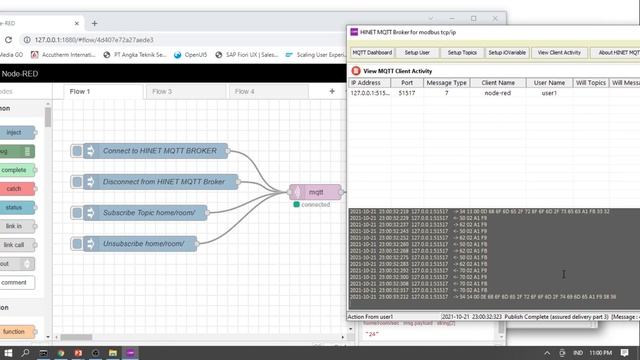Open a new browser tab
The width and height of the screenshot is (640, 360).
[94, 24]
